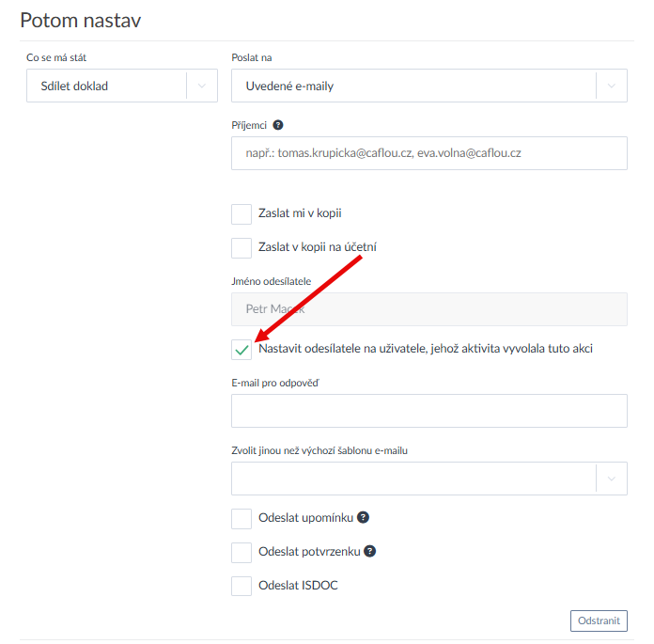Click the Sdílet doklad selected value
The width and height of the screenshot is (654, 644).
[106, 86]
